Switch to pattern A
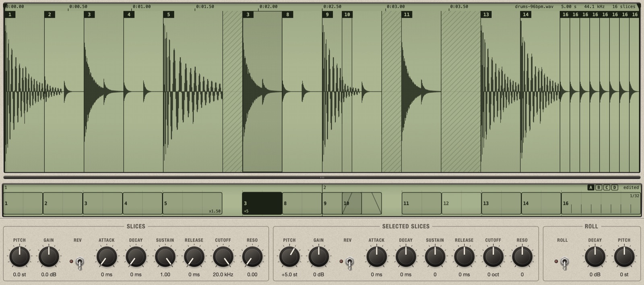644x285 pixels. 590,187
